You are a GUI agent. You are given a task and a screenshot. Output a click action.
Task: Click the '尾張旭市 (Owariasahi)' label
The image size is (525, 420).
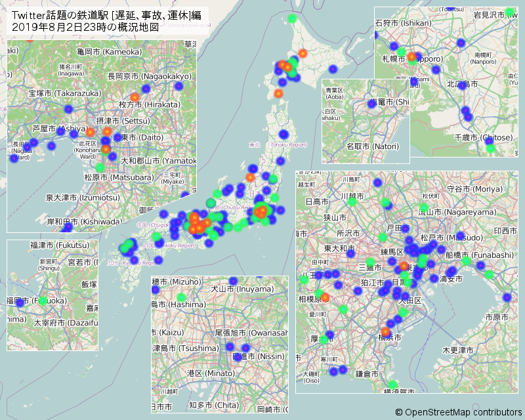pyautogui.click(x=251, y=333)
